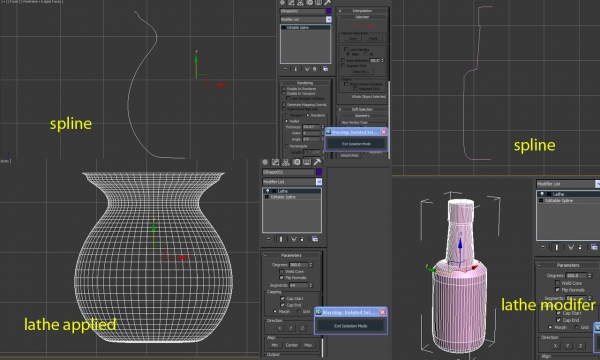Remove modifier using trash icon in vase Lathe panel
Viewport: 600px width, 360px height.
pyautogui.click(x=302, y=239)
